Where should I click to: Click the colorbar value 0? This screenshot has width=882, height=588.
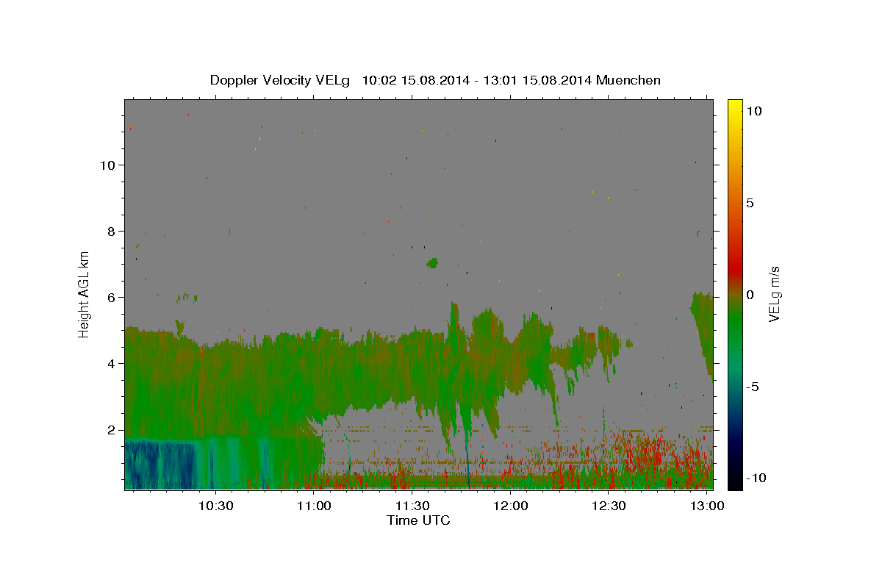click(750, 295)
